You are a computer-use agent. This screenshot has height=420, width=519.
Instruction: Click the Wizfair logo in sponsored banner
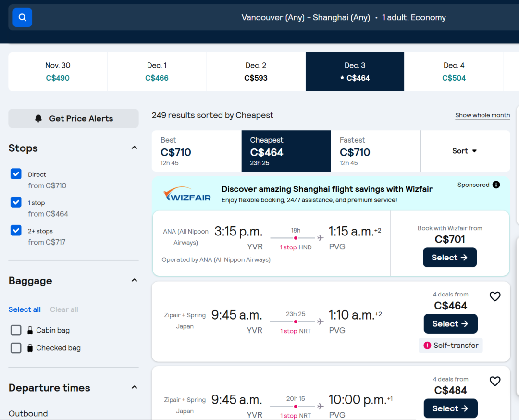click(187, 194)
